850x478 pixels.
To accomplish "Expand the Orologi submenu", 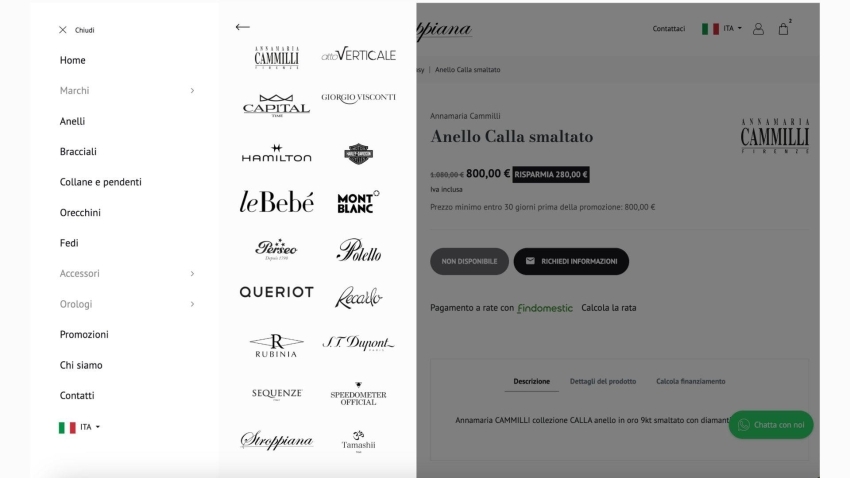I will tap(127, 304).
